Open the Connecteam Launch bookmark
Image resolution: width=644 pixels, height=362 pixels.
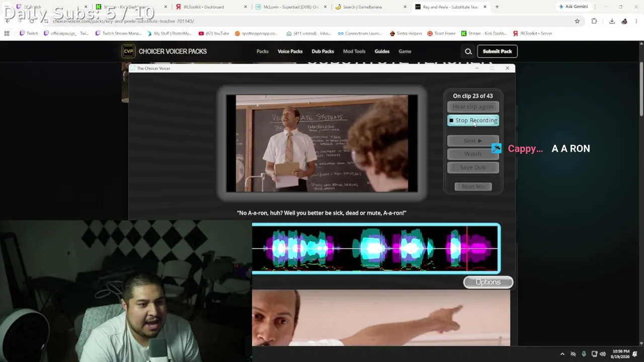pos(360,33)
